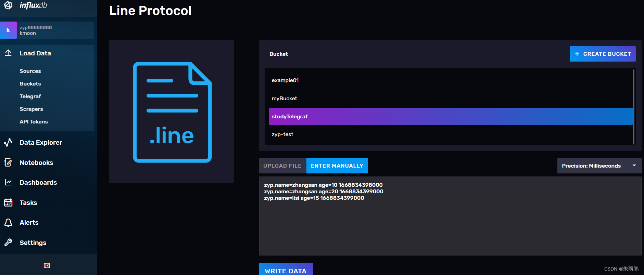Click the Create Bucket button

pos(603,54)
